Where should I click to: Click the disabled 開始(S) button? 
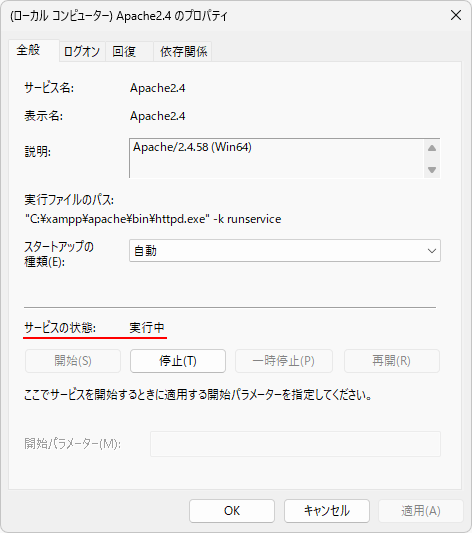click(73, 361)
